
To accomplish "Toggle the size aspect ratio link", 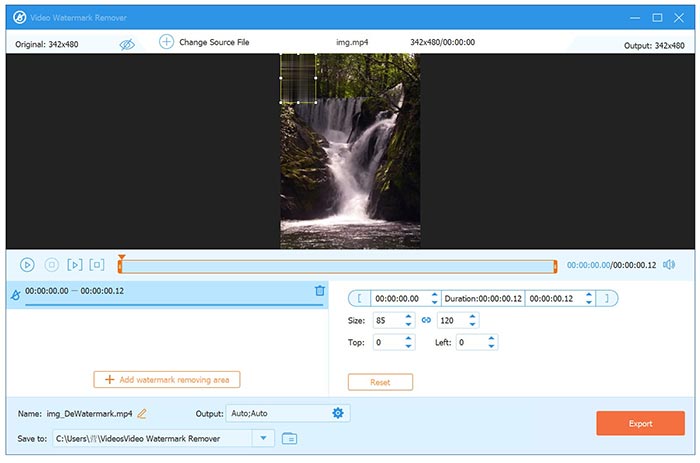I will (425, 321).
